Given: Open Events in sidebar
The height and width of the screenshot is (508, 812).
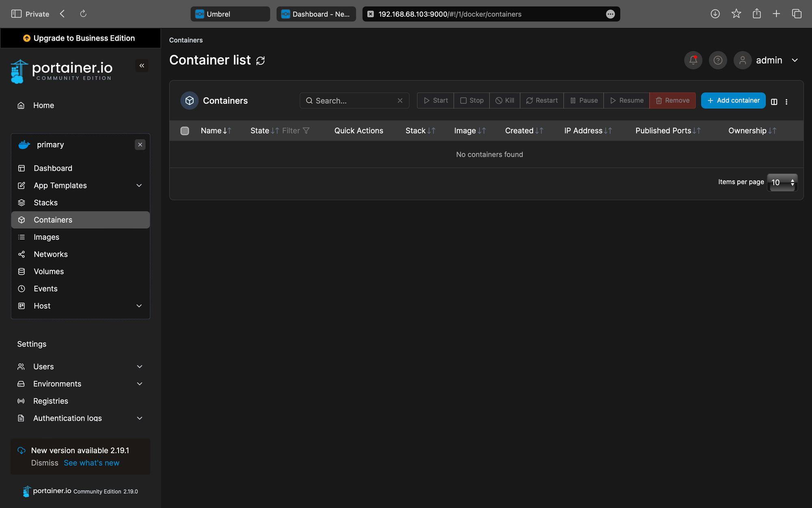Looking at the screenshot, I should (x=80, y=289).
